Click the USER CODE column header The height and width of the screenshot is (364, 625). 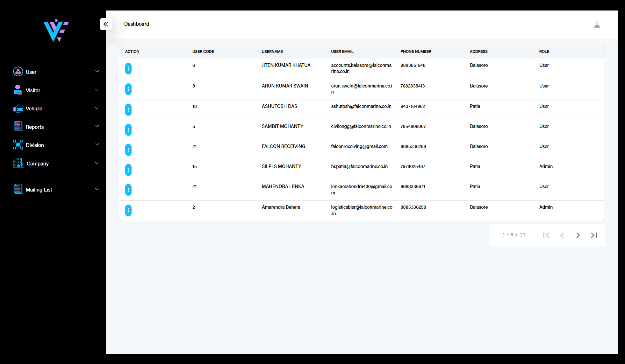[203, 52]
